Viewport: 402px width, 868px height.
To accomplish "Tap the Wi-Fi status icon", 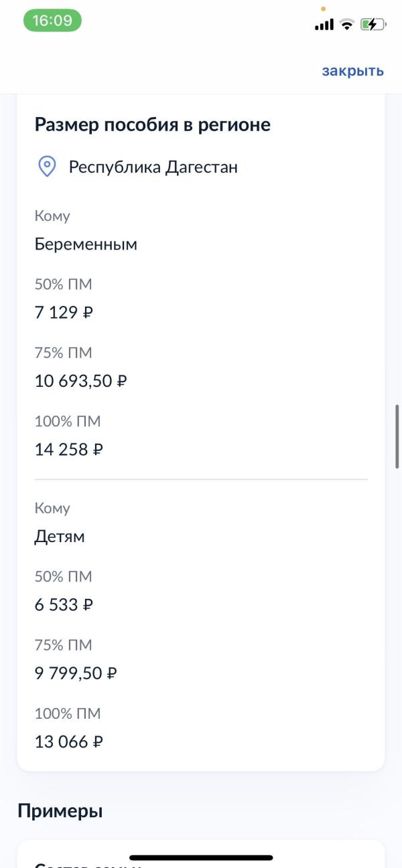I will (346, 25).
